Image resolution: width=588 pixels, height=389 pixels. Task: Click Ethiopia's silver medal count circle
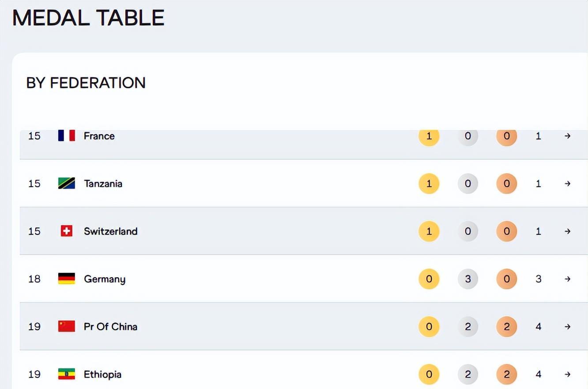467,374
